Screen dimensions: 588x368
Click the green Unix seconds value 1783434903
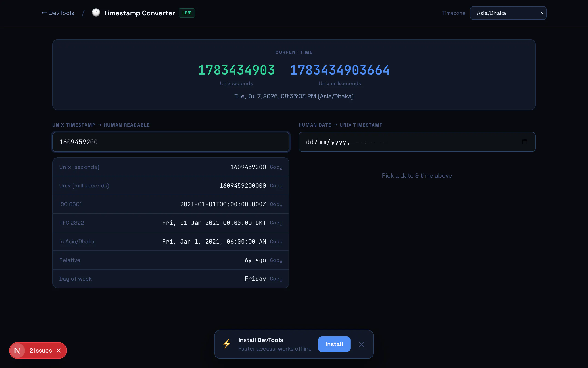click(x=236, y=70)
